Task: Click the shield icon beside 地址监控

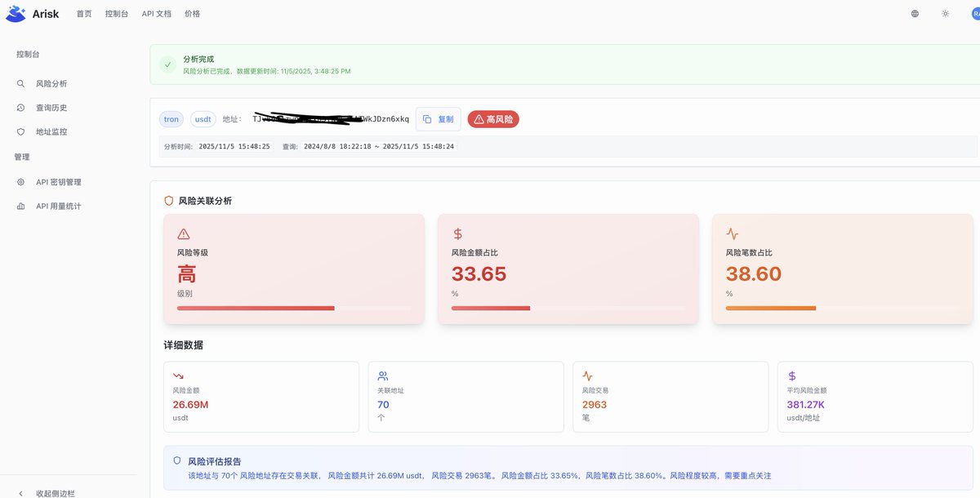Action: [x=22, y=131]
